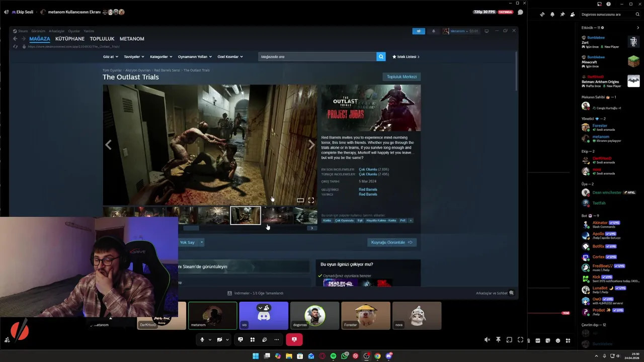Open Discord notification bell in header
644x362 pixels.
click(x=552, y=14)
